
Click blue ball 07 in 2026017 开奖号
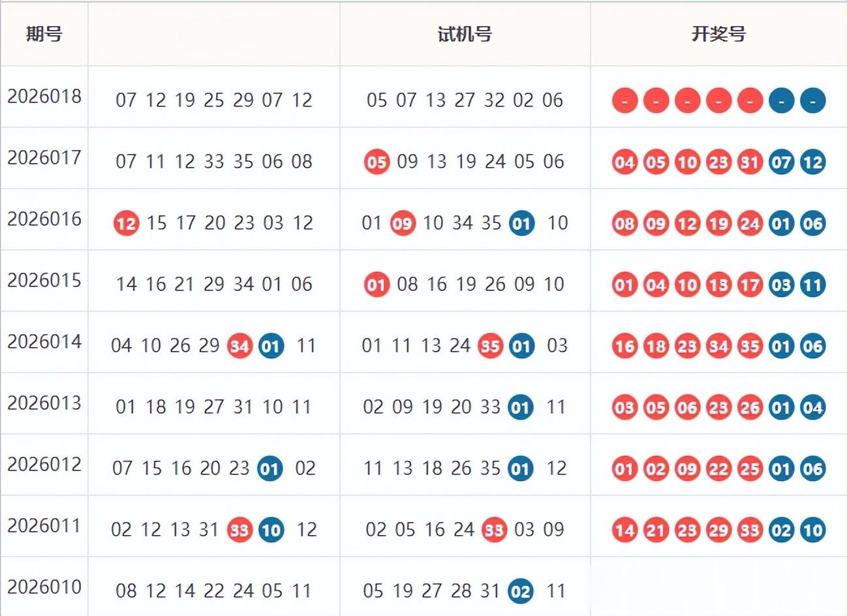click(781, 162)
